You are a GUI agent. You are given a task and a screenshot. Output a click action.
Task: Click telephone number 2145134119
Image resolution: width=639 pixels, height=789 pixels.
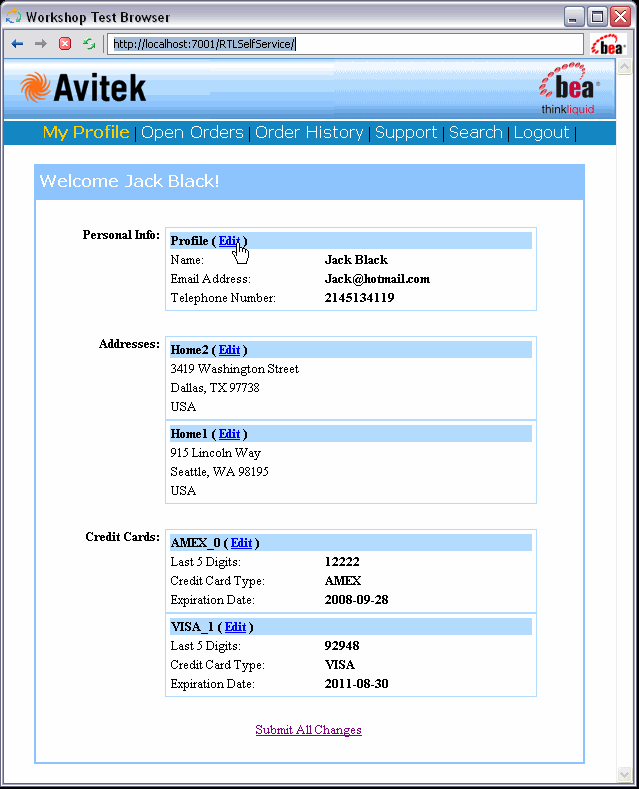click(359, 298)
